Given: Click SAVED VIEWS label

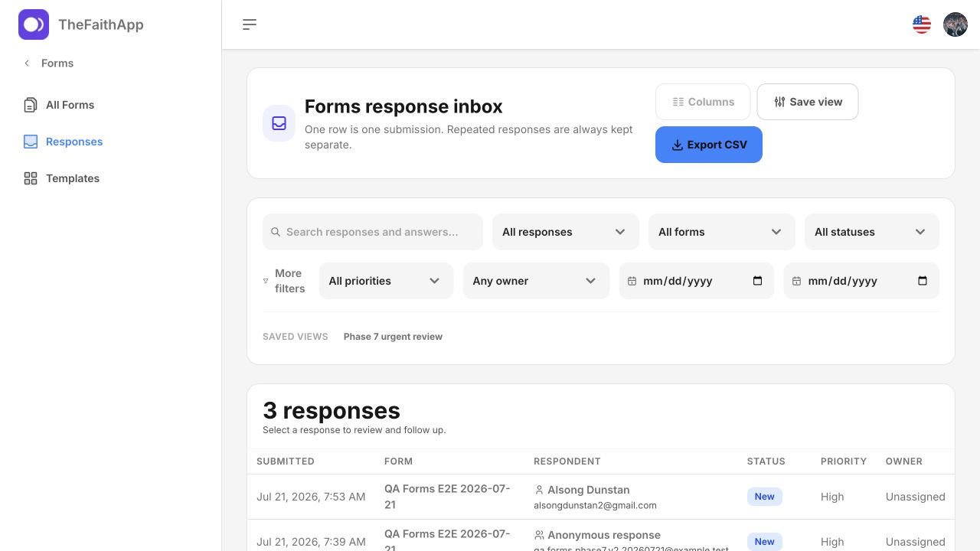Looking at the screenshot, I should tap(296, 337).
